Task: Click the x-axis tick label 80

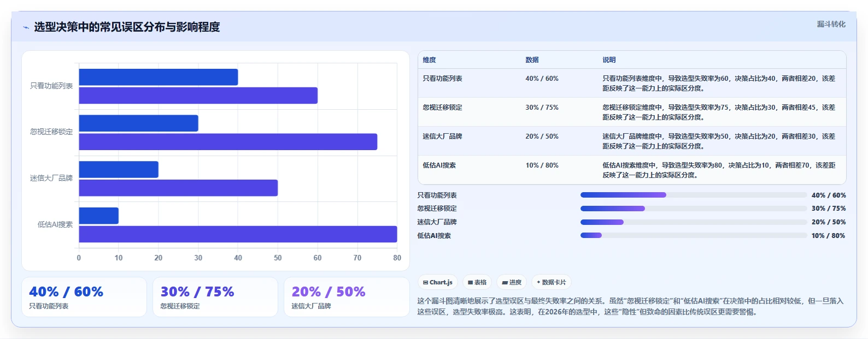Action: coord(397,258)
